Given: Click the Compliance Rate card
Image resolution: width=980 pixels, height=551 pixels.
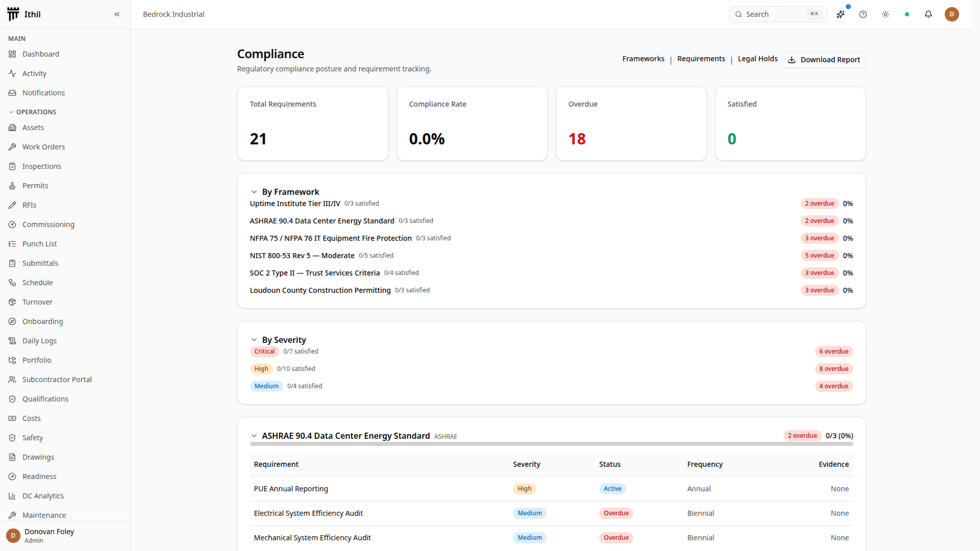Looking at the screenshot, I should 472,123.
